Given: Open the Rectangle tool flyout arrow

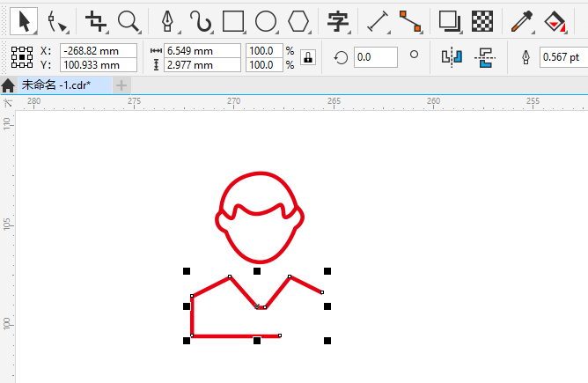Looking at the screenshot, I should [x=244, y=33].
